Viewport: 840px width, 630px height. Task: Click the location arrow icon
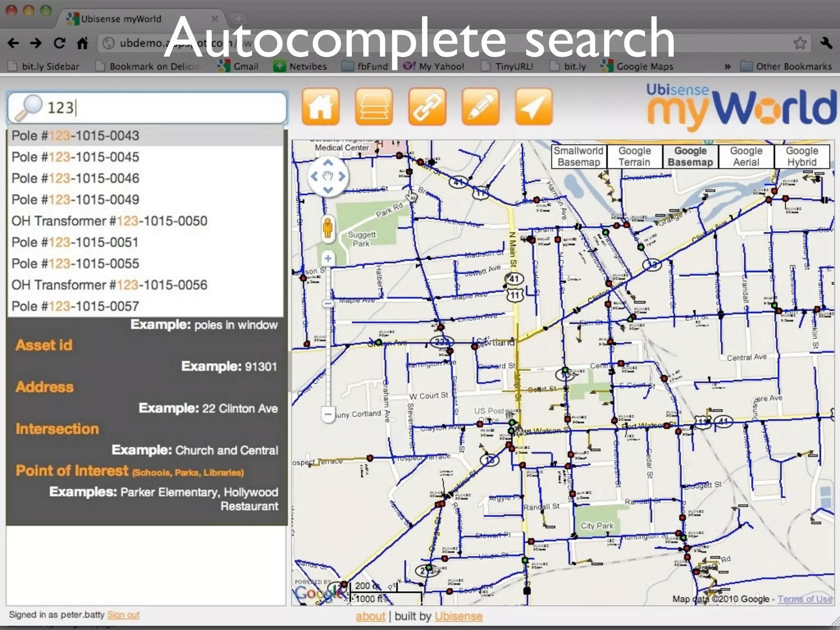[534, 107]
